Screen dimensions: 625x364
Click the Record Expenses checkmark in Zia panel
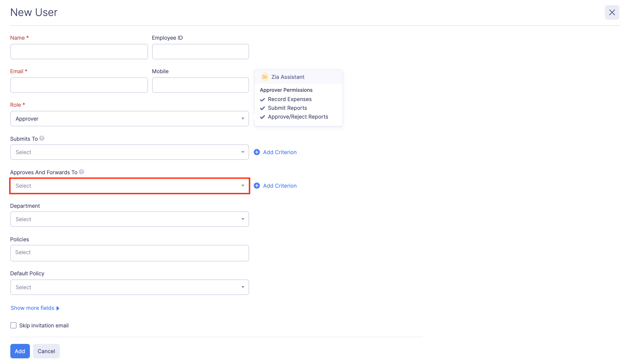263,100
